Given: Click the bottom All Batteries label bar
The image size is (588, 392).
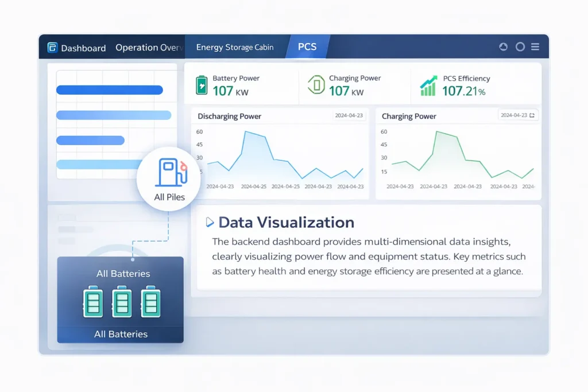Looking at the screenshot, I should 121,334.
